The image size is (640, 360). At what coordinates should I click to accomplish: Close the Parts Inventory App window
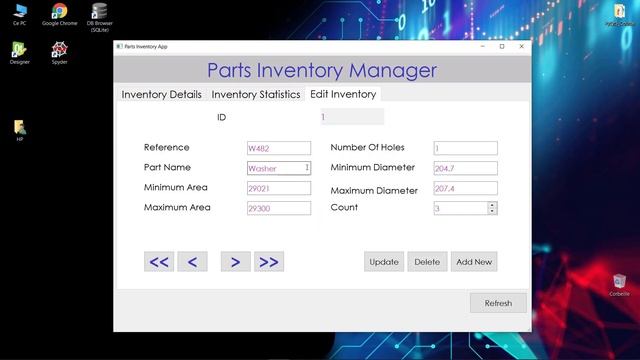click(522, 47)
